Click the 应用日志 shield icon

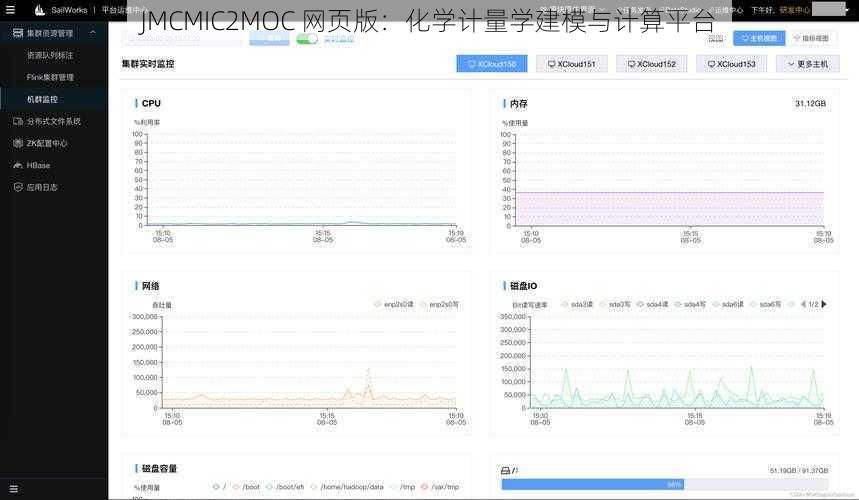click(x=18, y=187)
